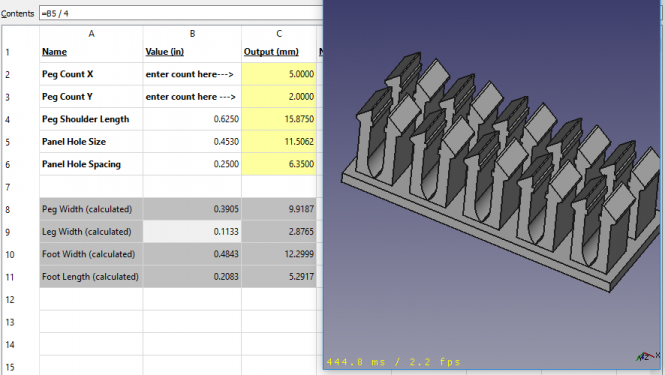Select 'Foot Width (calculated)' cell

(x=91, y=254)
